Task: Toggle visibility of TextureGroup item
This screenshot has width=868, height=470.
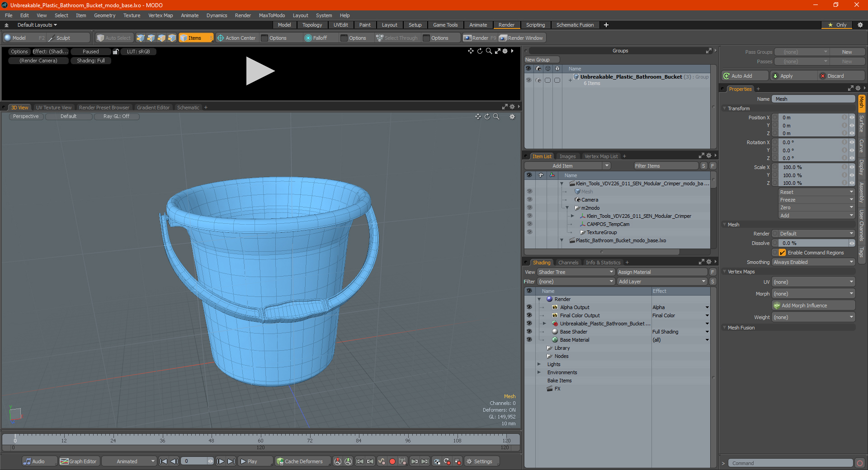Action: pos(529,232)
